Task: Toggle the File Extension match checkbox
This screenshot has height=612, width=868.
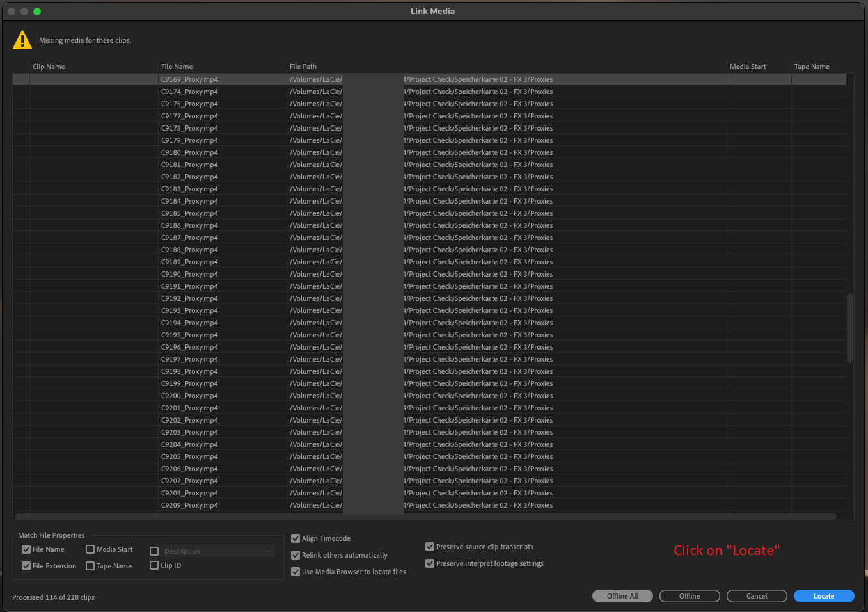Action: pos(26,566)
